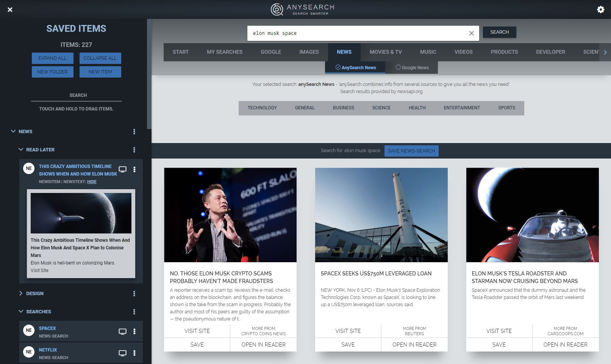This screenshot has height=364, width=611.
Task: Switch to the START tab
Action: point(181,52)
